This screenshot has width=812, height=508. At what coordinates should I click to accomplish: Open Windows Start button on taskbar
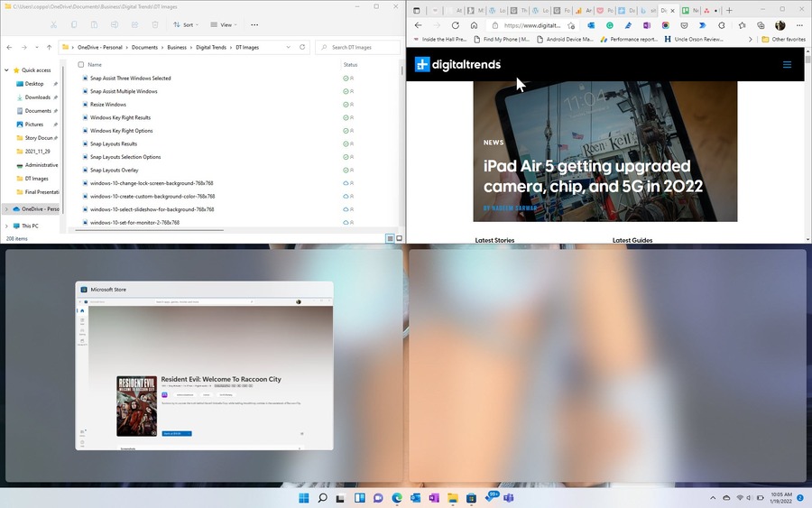304,498
